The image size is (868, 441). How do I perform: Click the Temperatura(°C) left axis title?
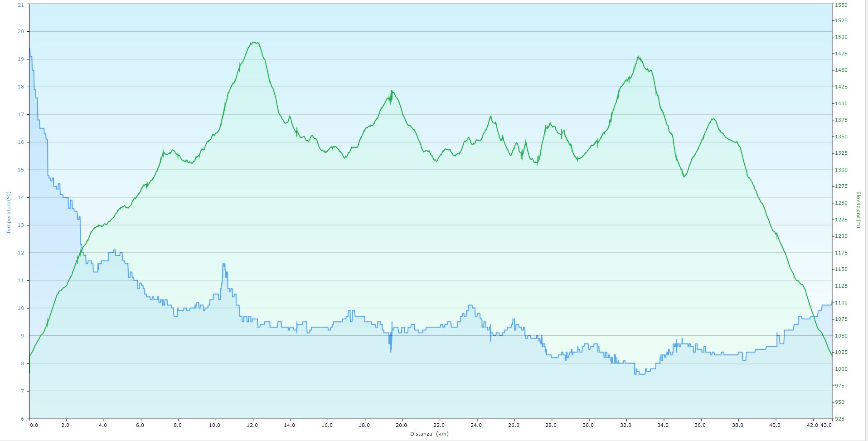tap(8, 212)
